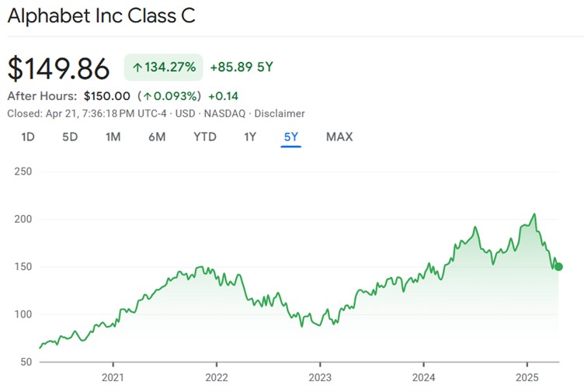
Task: Click the green end-of-line price marker dot
Action: [558, 266]
